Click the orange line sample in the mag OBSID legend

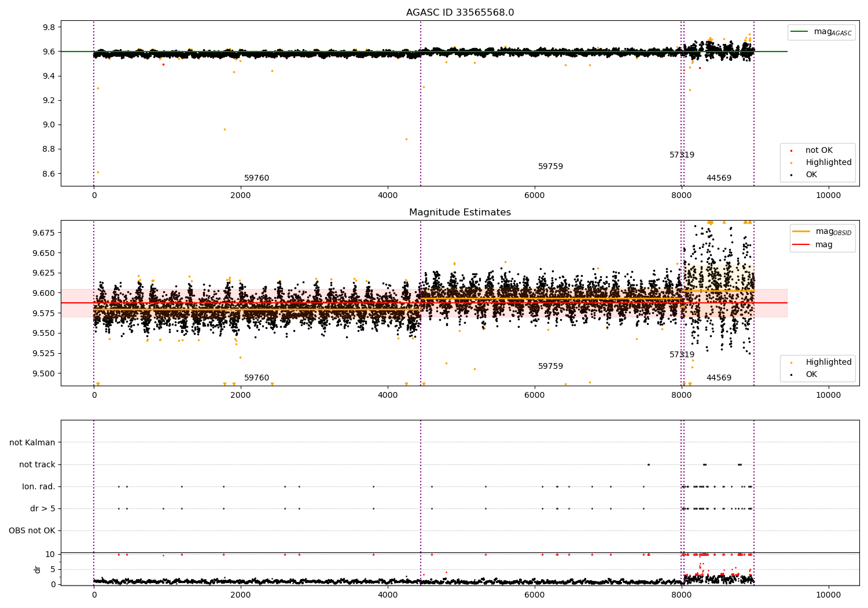[801, 232]
